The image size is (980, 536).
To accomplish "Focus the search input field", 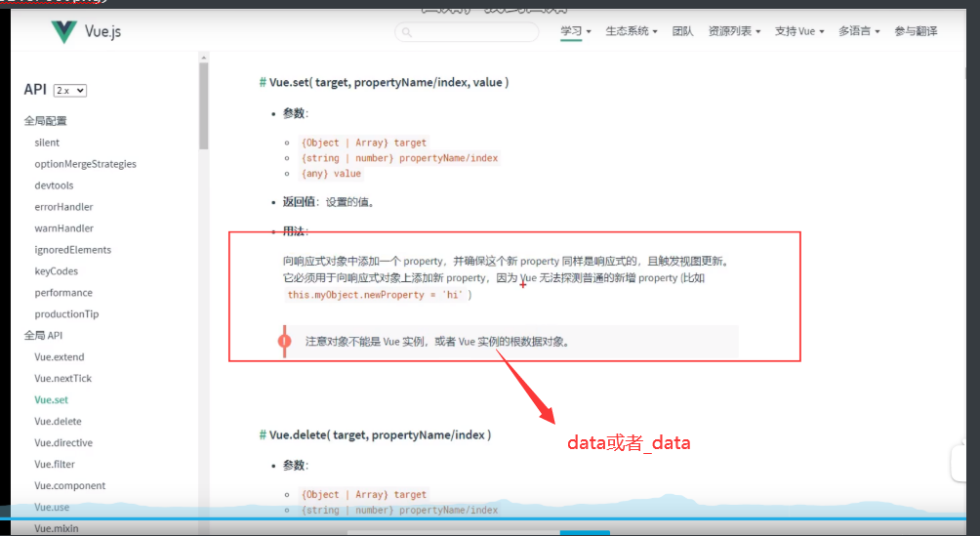I will tap(467, 32).
